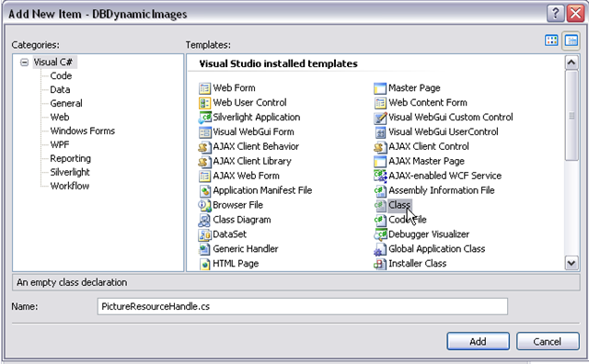The width and height of the screenshot is (589, 364).
Task: Select the AJAX Client Library icon
Action: pyautogui.click(x=204, y=162)
